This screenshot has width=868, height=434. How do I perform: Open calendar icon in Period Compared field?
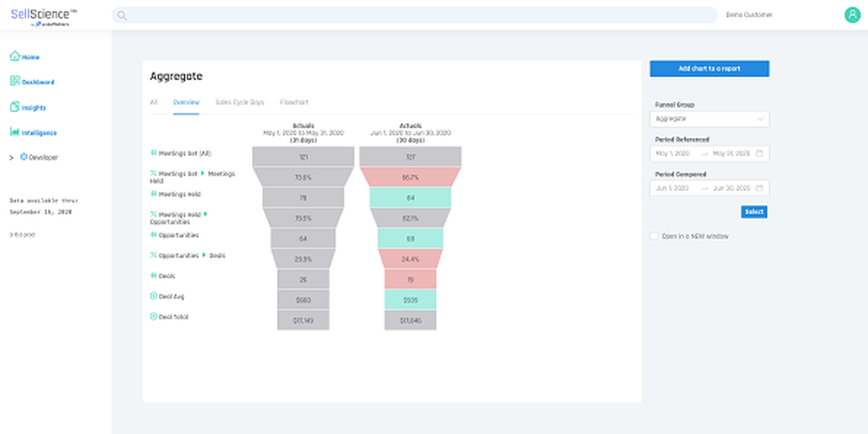pos(759,188)
